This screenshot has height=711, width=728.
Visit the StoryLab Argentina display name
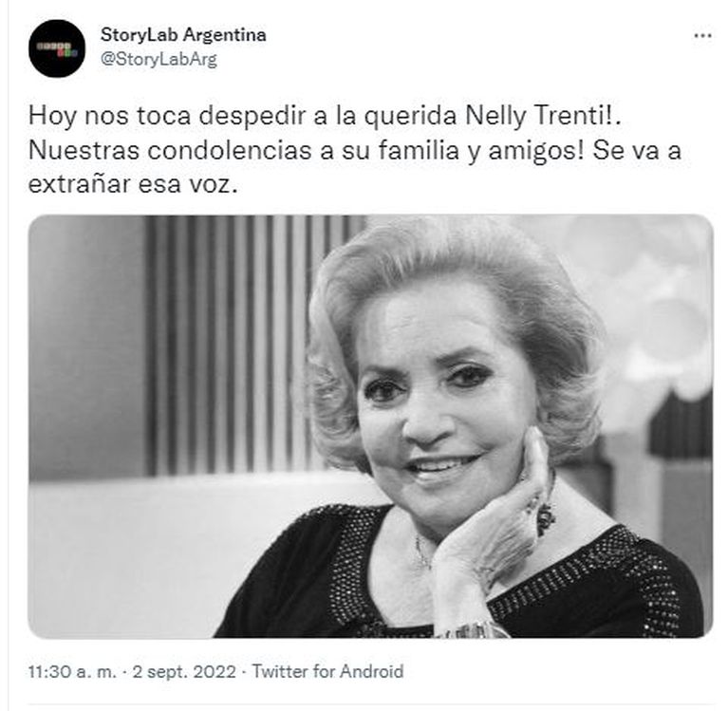pos(183,34)
